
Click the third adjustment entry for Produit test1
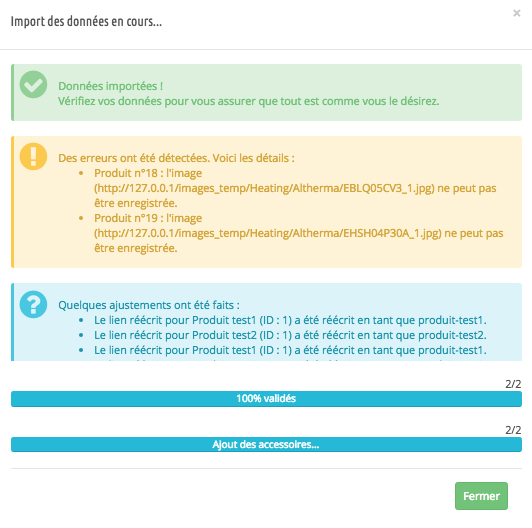coord(290,350)
